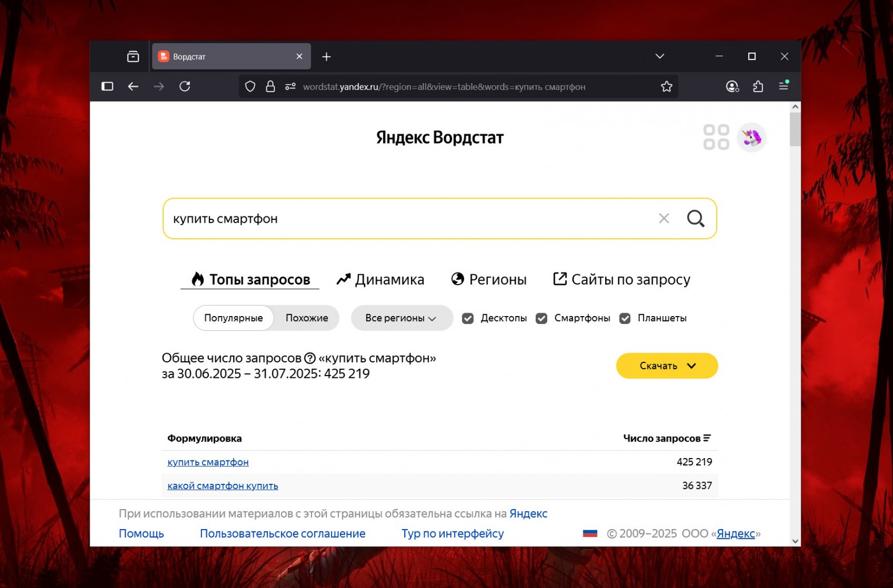This screenshot has height=588, width=893.
Task: Bookmark the page with the star icon
Action: click(666, 86)
